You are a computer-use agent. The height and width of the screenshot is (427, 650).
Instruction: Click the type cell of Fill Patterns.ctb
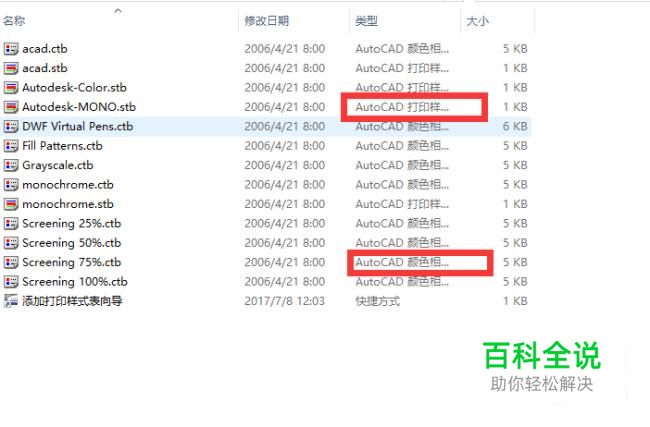coord(402,146)
